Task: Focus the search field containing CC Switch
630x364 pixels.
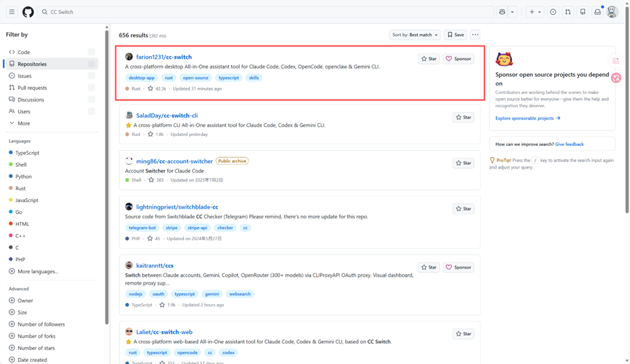Action: pyautogui.click(x=265, y=12)
